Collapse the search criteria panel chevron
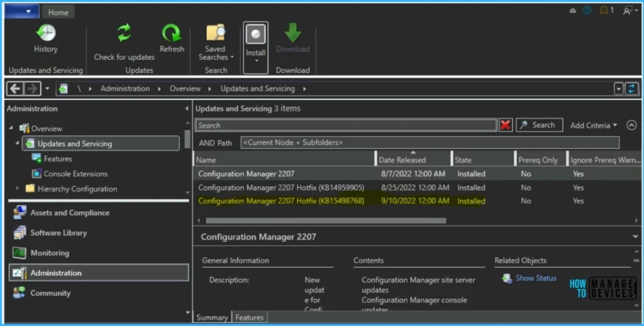The width and height of the screenshot is (644, 326). pyautogui.click(x=631, y=125)
